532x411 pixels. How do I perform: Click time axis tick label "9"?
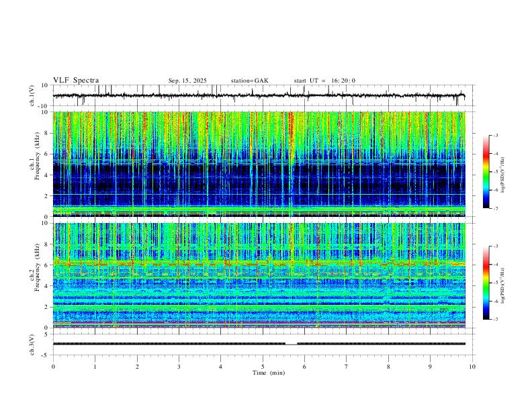point(430,367)
